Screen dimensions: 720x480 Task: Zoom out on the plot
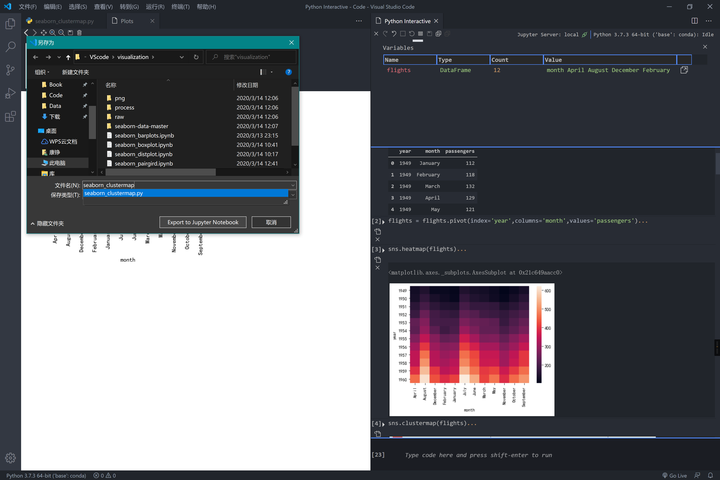pyautogui.click(x=61, y=33)
